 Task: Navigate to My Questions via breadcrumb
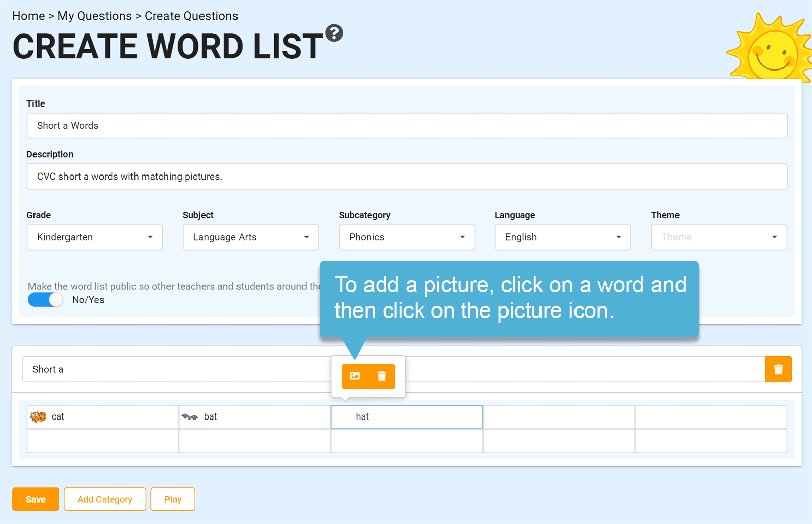[94, 16]
